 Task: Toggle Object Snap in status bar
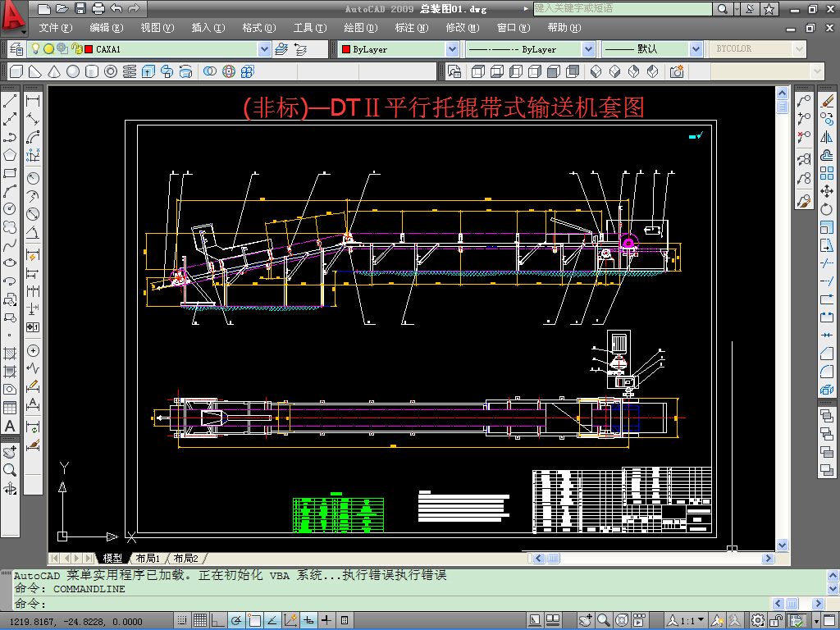tap(254, 620)
